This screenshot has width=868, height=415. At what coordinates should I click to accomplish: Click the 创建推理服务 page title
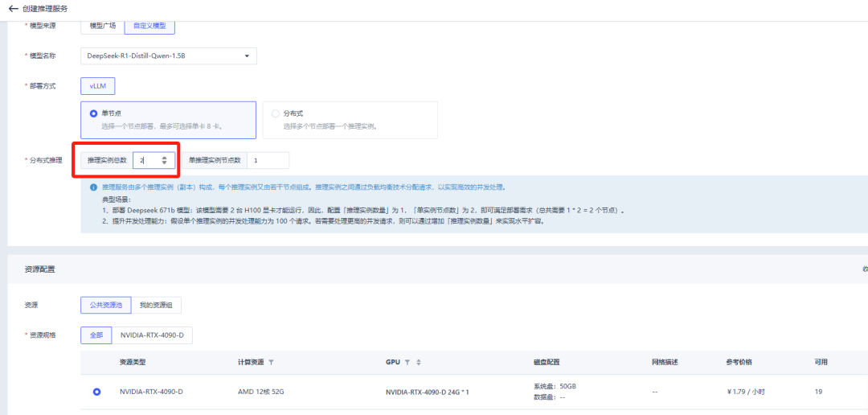click(x=45, y=9)
